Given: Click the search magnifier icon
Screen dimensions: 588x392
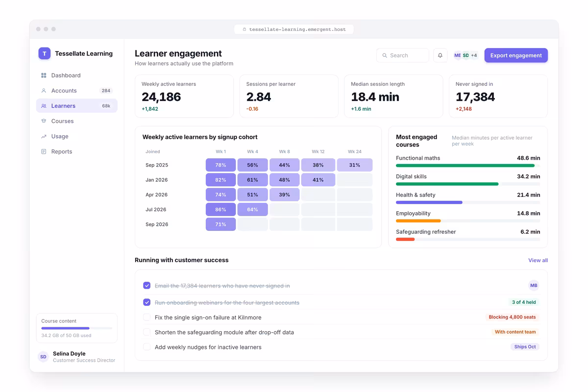Looking at the screenshot, I should [x=385, y=55].
